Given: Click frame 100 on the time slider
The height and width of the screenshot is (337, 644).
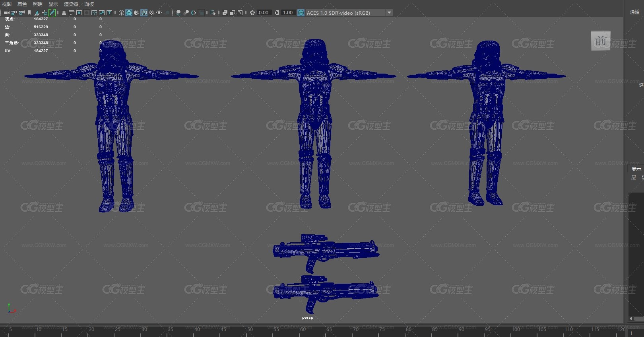Looking at the screenshot, I should pos(516,329).
